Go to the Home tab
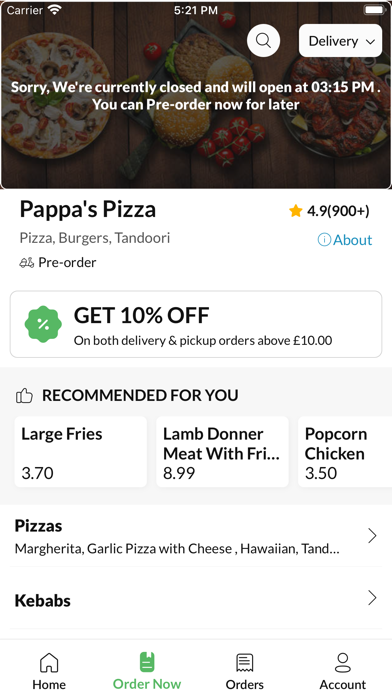392x696 pixels. point(49,671)
